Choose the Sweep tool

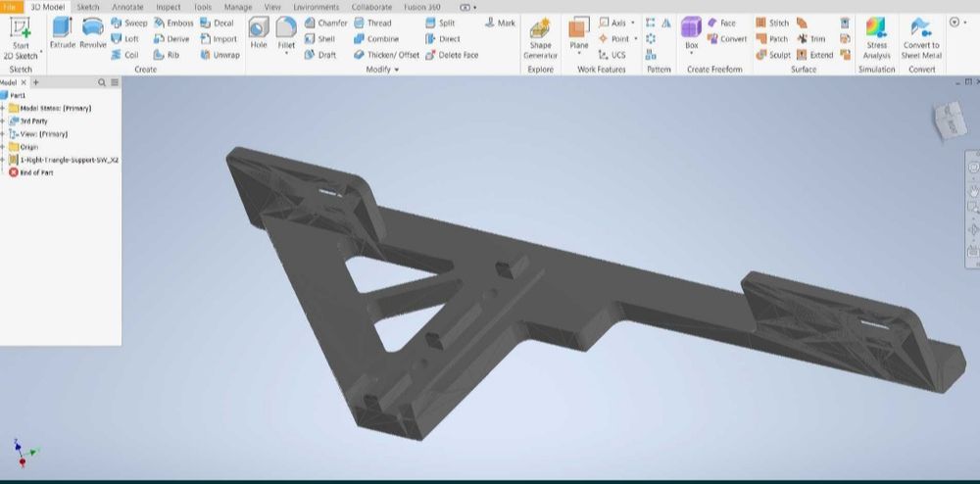(128, 24)
